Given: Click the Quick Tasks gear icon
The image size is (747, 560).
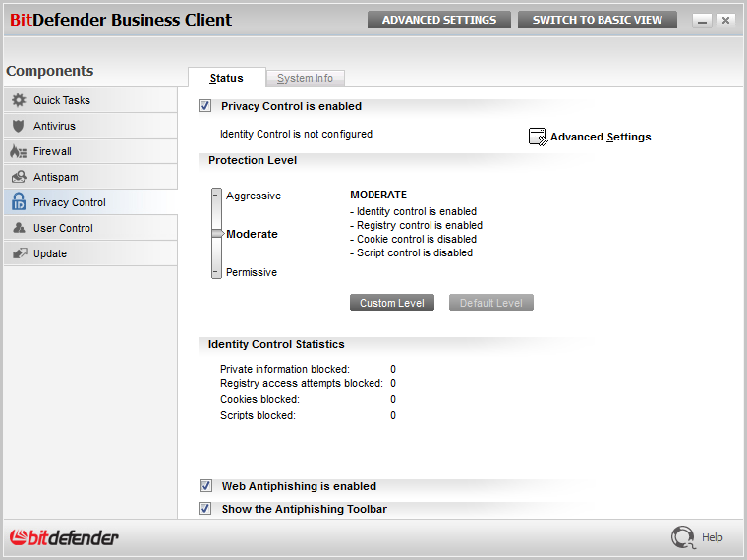Looking at the screenshot, I should pyautogui.click(x=19, y=100).
